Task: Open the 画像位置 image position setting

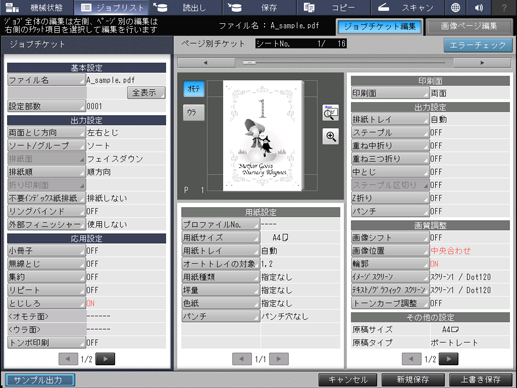Action: coord(390,251)
